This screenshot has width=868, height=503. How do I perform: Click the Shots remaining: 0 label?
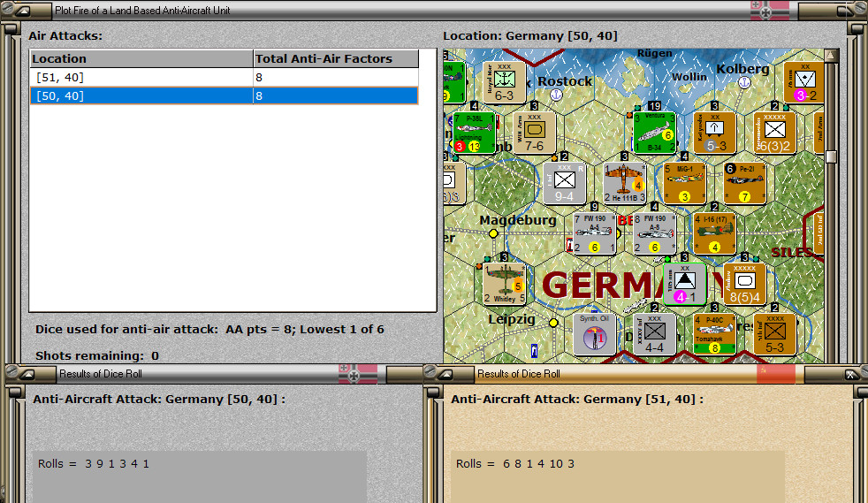pyautogui.click(x=97, y=355)
